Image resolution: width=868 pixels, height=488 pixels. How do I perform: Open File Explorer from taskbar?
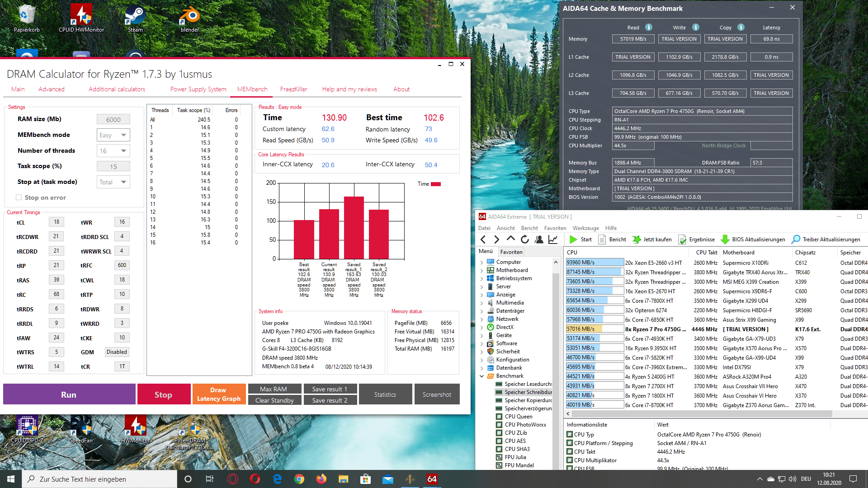click(x=344, y=479)
